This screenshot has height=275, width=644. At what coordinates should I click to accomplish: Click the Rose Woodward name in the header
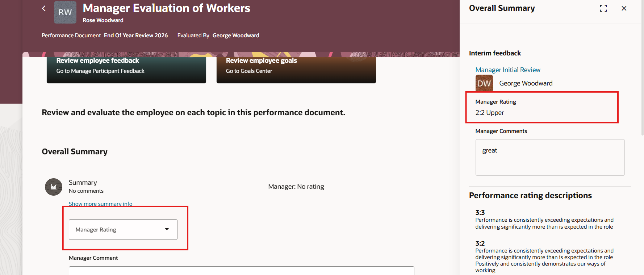[103, 20]
